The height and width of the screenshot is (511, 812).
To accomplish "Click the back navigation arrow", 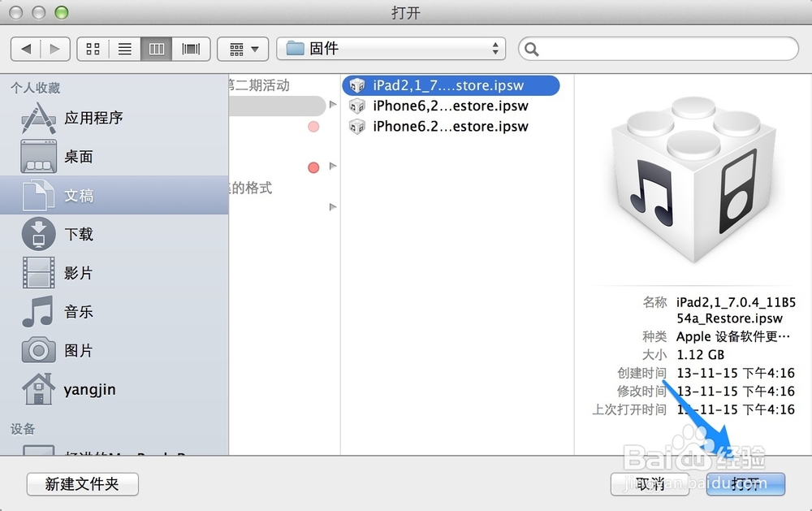I will (25, 49).
